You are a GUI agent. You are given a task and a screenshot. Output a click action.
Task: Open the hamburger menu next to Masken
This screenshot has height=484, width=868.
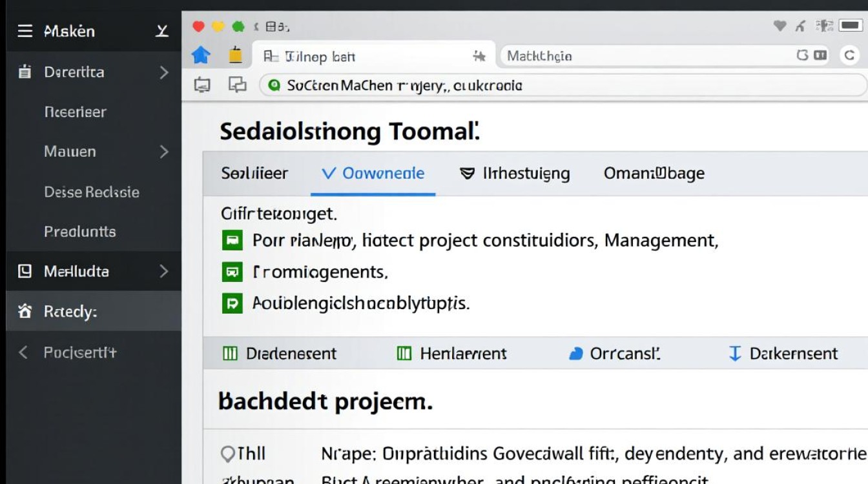(x=25, y=31)
